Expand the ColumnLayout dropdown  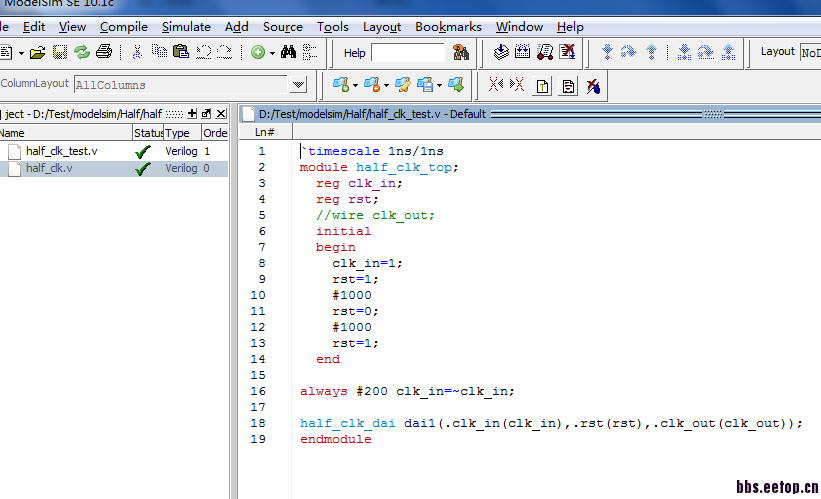click(x=298, y=85)
